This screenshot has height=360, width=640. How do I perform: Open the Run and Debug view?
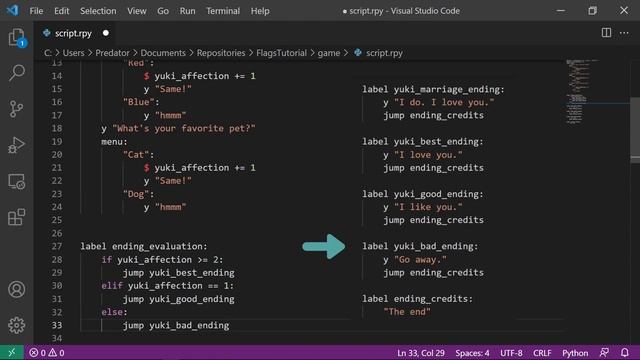(17, 145)
